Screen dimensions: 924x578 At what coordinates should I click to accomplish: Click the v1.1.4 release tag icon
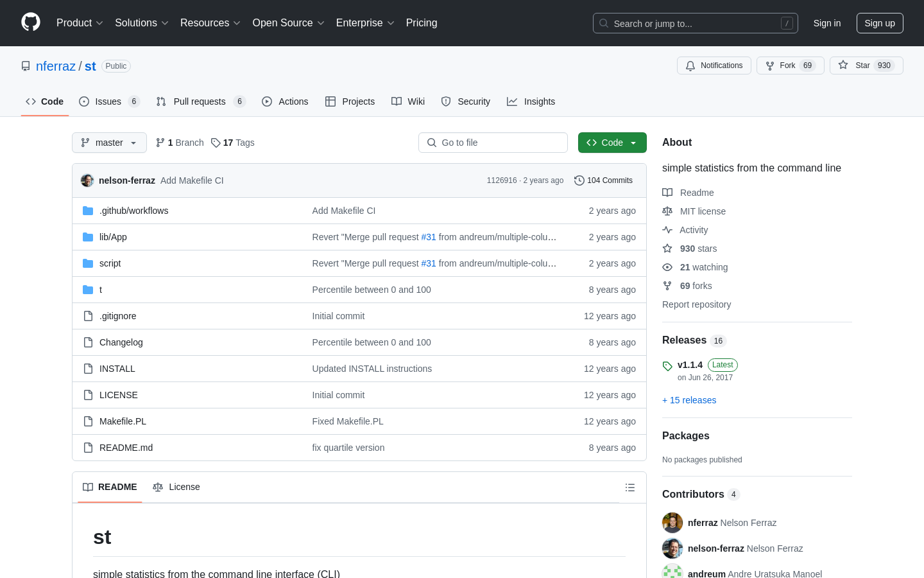(x=667, y=366)
